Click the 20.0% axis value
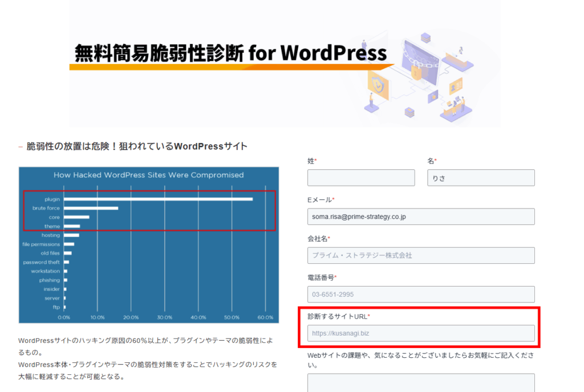The image size is (584, 392). (131, 317)
